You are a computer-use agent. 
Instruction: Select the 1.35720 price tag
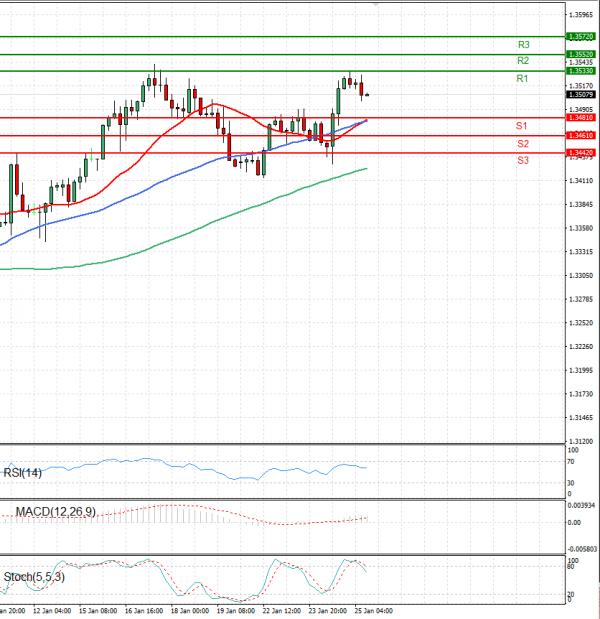[580, 37]
